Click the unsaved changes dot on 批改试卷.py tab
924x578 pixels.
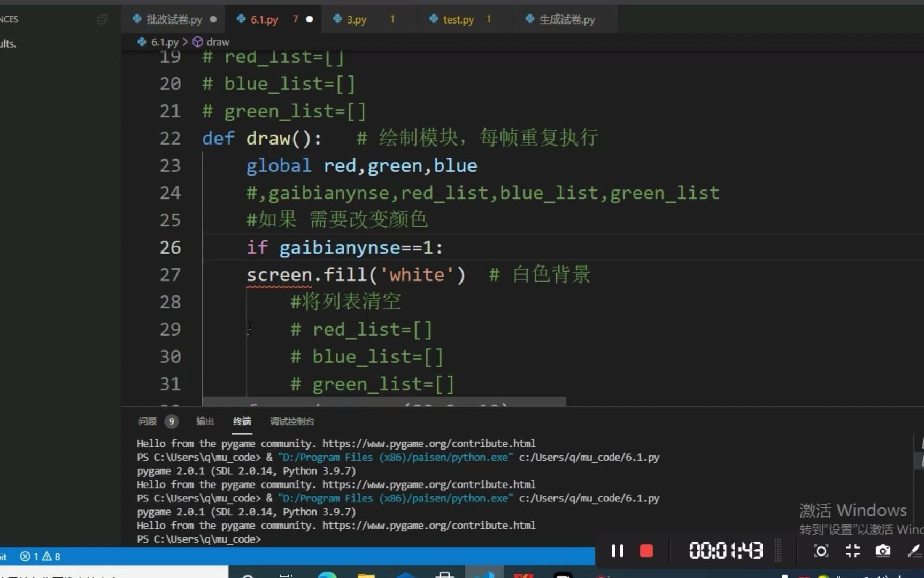pos(213,19)
